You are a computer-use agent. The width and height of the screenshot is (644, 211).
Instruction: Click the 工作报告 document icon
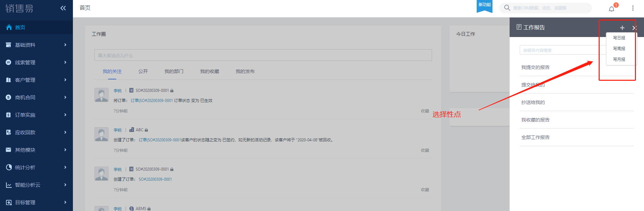519,27
